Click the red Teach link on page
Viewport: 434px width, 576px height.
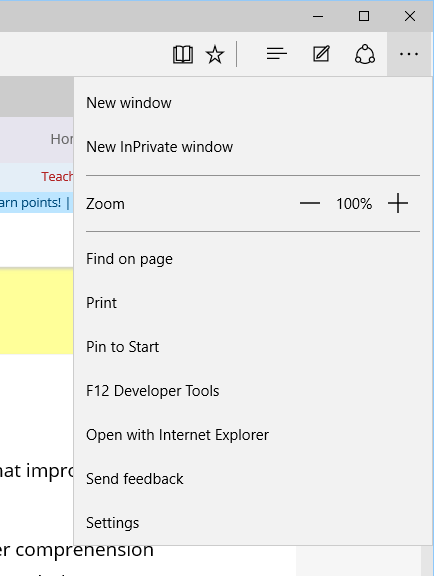pos(57,177)
